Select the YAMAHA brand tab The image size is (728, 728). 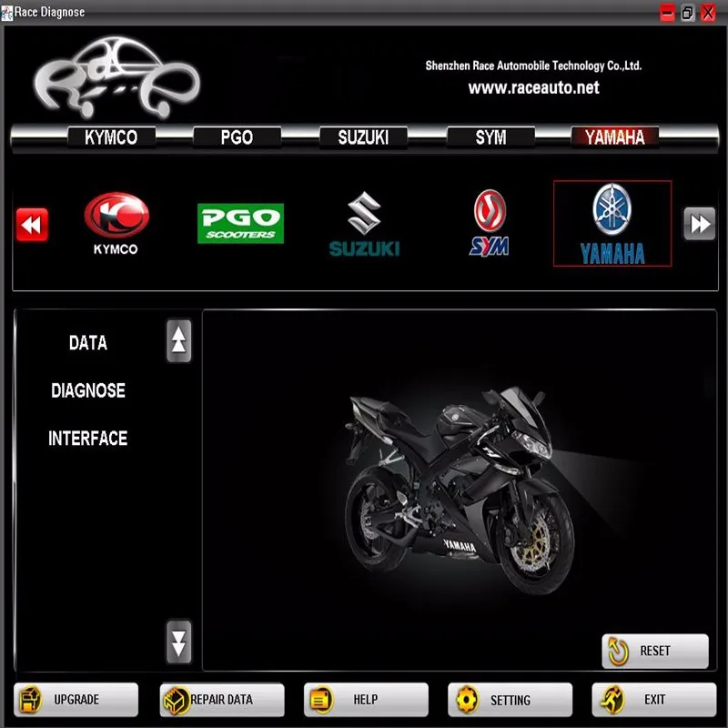(x=615, y=137)
